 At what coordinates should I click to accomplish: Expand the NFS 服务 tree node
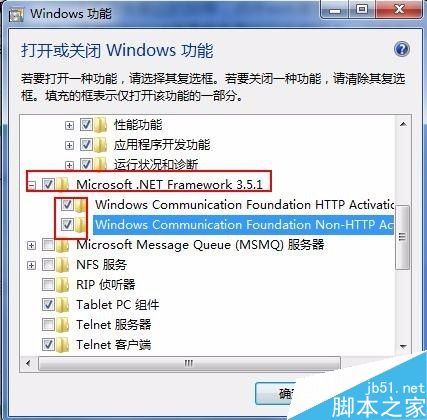[x=31, y=265]
